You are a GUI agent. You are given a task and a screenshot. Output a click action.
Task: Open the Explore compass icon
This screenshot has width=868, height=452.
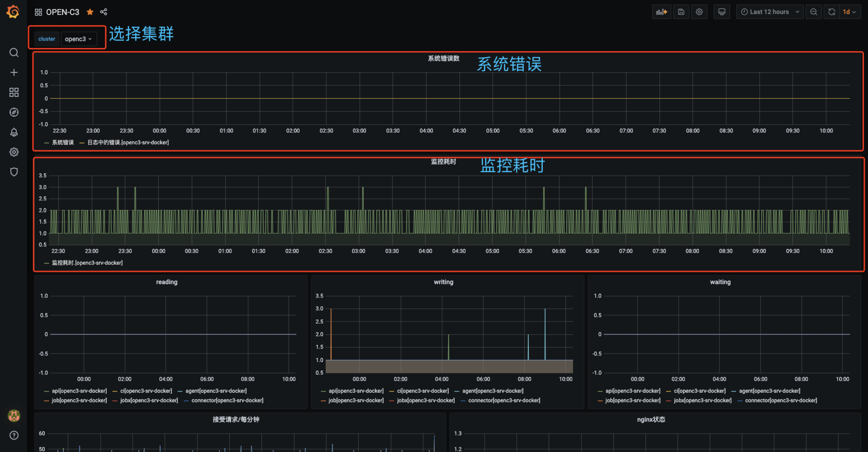tap(14, 112)
